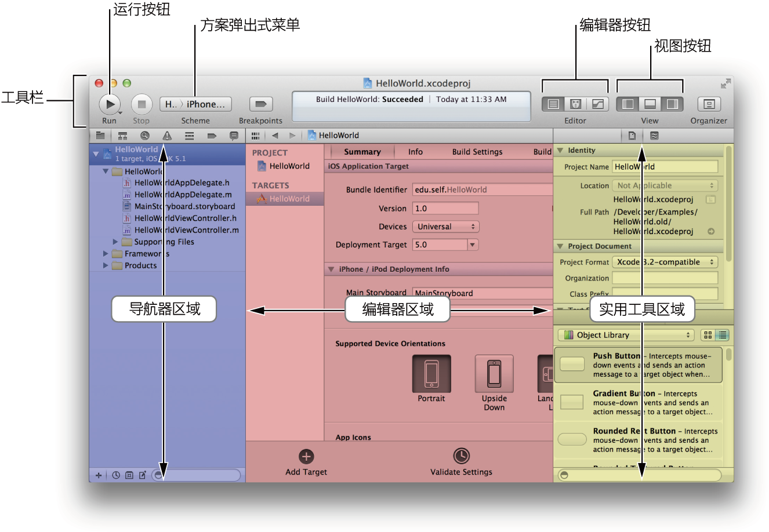This screenshot has height=532, width=769.
Task: Select HelloWorld under TARGETS
Action: point(284,199)
